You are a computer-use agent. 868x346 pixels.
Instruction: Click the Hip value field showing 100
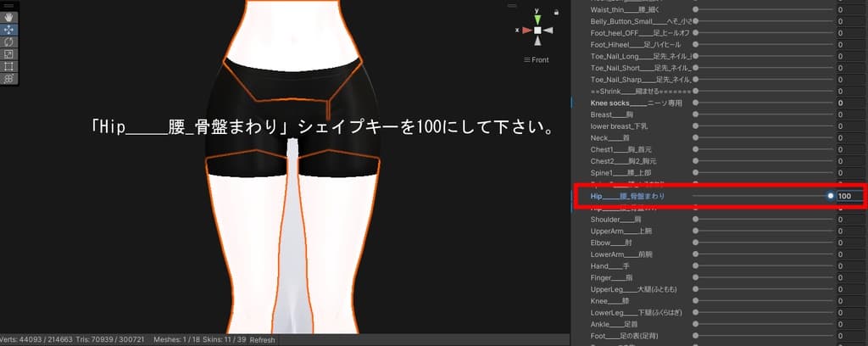[849, 196]
